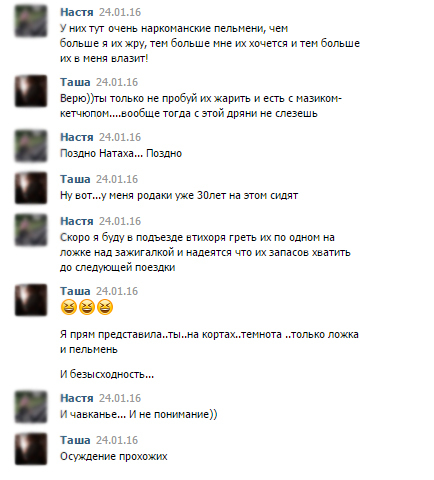Screen dimensions: 434x480
Task: Select Настя's avatar on the 'Скоро я буду' message
Action: 31,230
